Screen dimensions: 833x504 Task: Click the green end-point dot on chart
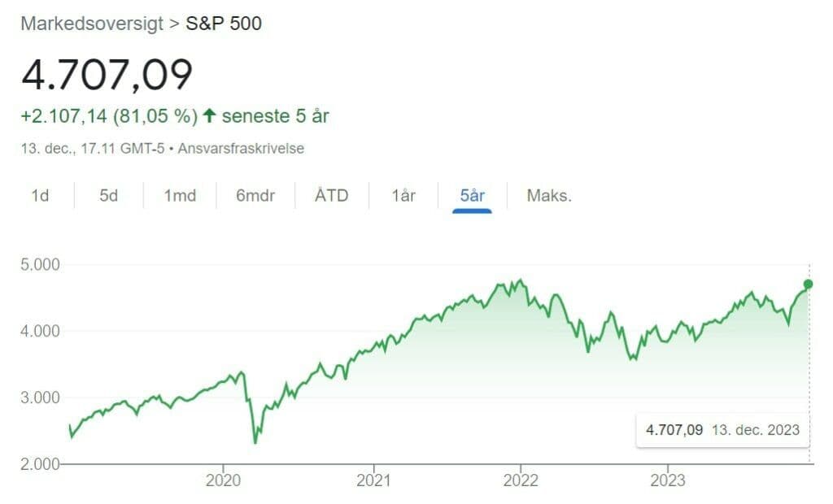pos(808,284)
